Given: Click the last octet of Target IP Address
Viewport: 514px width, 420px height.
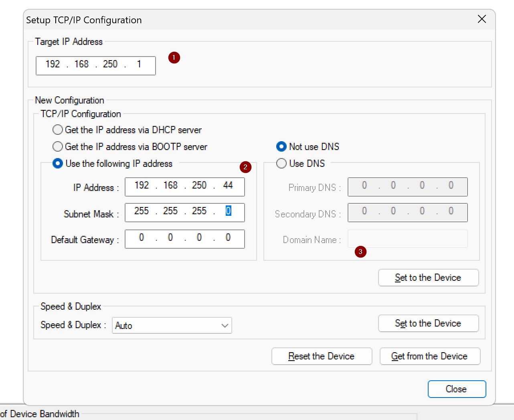Looking at the screenshot, I should (139, 65).
